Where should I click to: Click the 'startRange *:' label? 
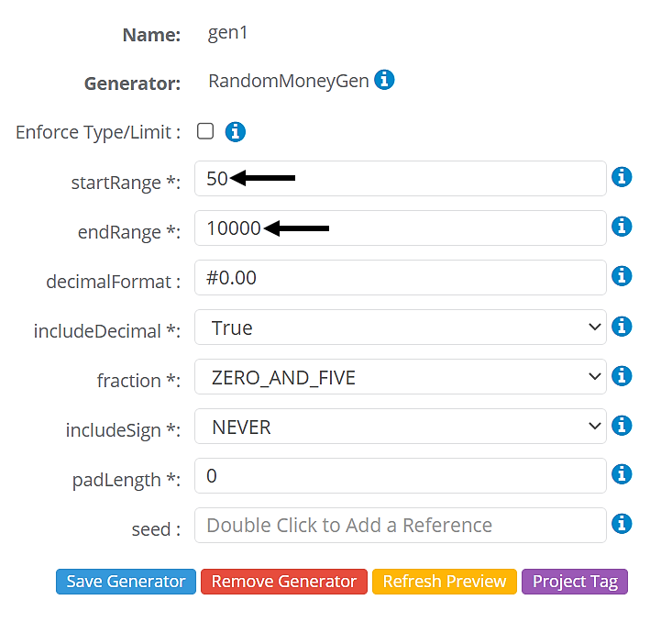click(x=126, y=183)
